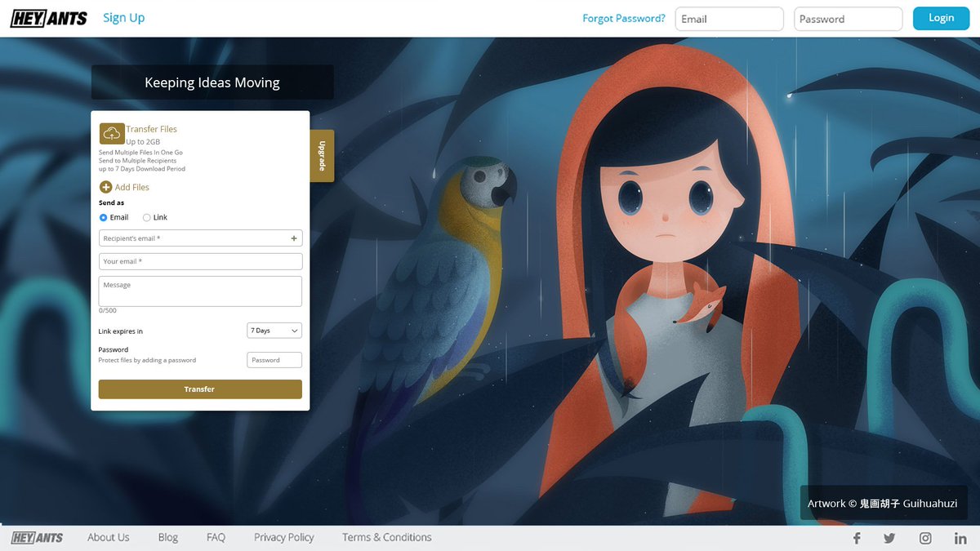
Task: Open the 7 Days expiry dropdown
Action: pyautogui.click(x=274, y=331)
